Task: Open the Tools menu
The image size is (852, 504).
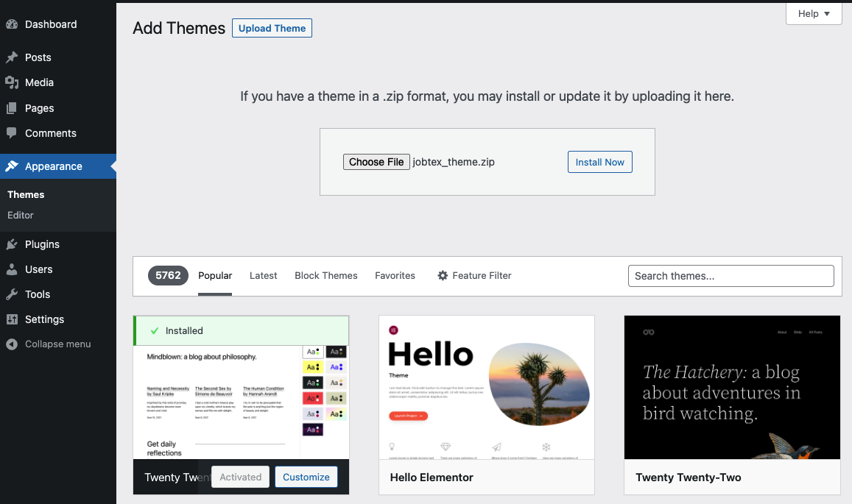Action: (58, 294)
